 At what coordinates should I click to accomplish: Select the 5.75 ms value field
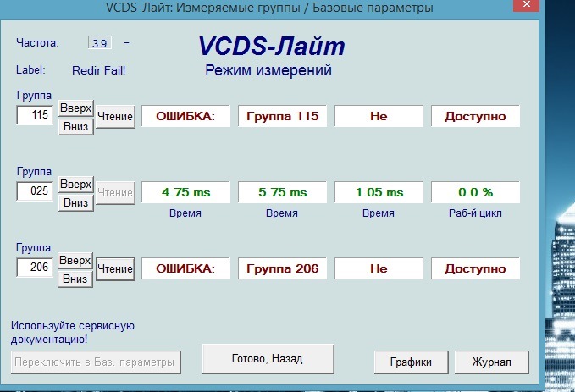click(x=282, y=192)
